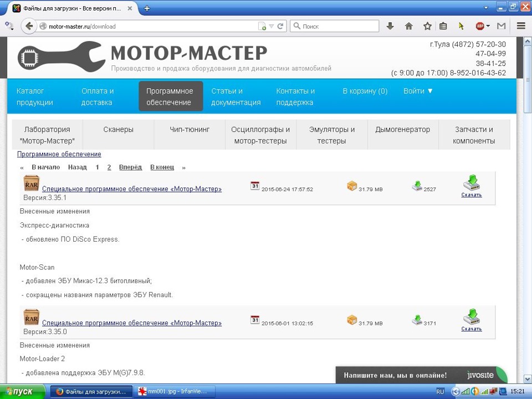This screenshot has width=532, height=399.
Task: Select the Осциллографы и мотор-тестеры tab
Action: coord(260,135)
